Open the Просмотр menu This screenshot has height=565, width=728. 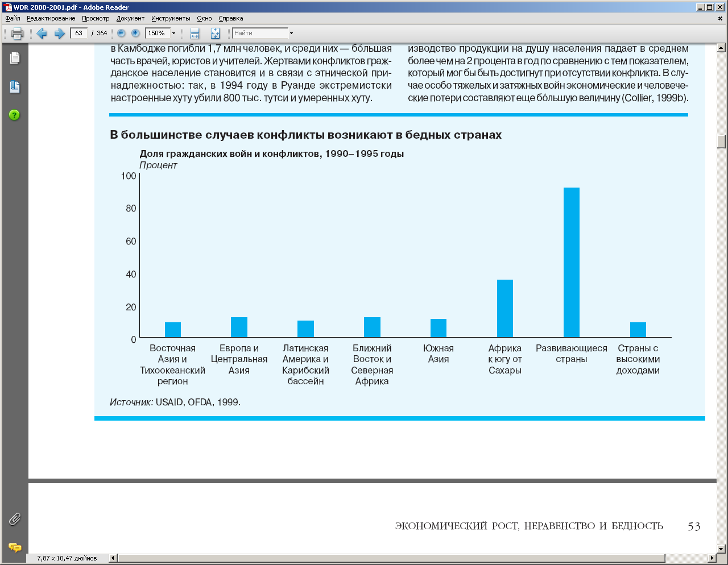96,18
